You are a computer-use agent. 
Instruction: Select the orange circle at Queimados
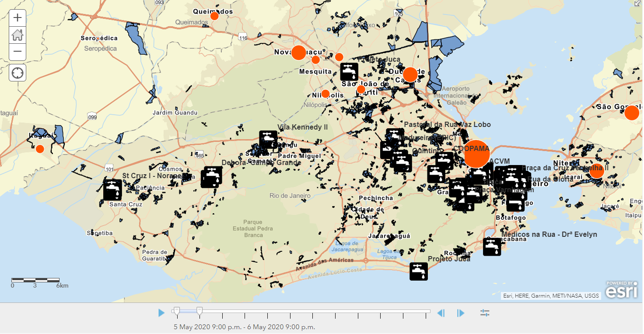coord(214,16)
